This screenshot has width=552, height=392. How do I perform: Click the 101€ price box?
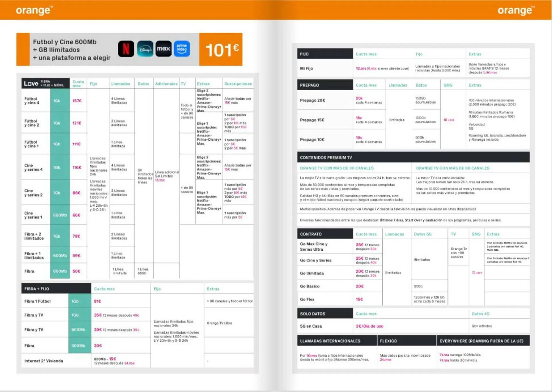click(221, 49)
